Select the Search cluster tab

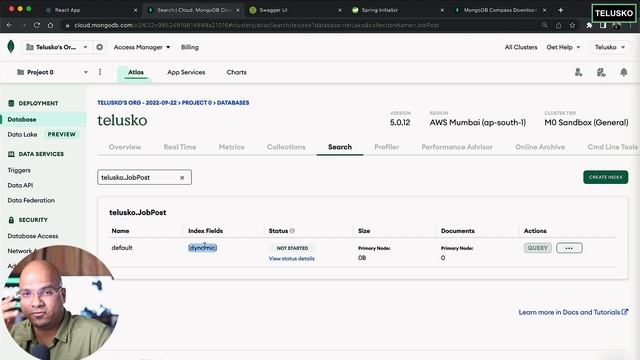point(340,147)
